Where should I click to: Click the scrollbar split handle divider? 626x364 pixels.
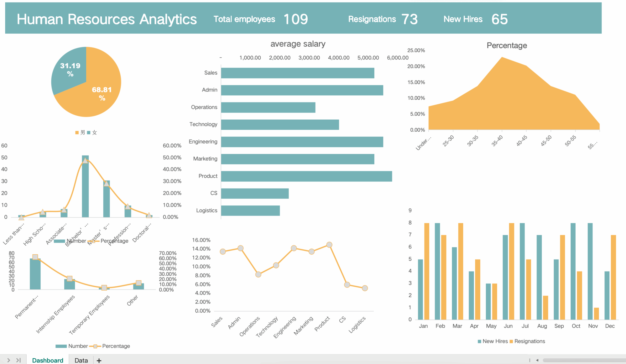point(529,360)
